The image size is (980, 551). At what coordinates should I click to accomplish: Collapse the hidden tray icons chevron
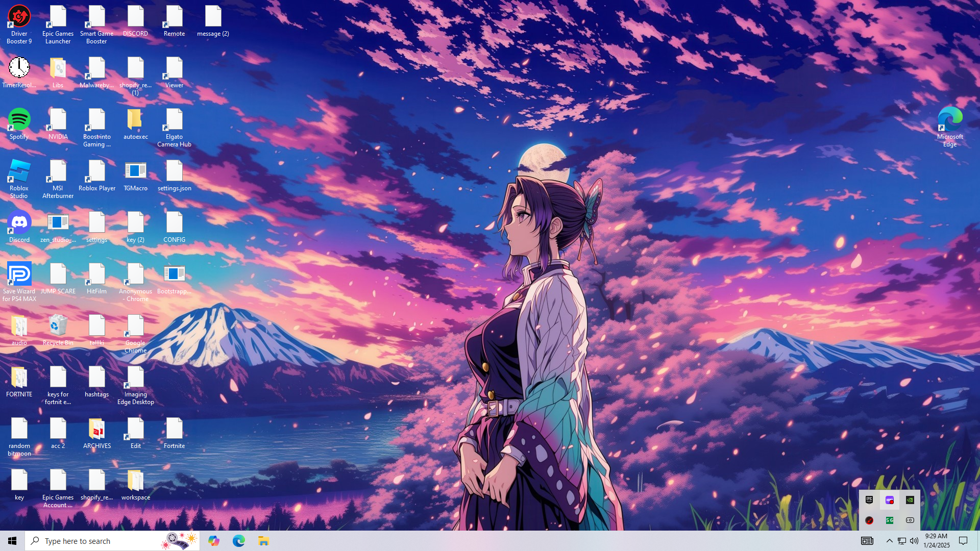889,541
